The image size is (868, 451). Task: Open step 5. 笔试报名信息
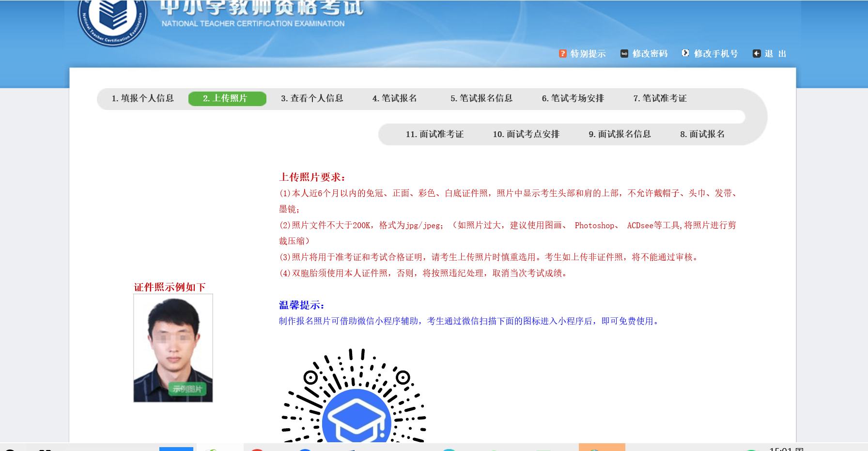[481, 98]
